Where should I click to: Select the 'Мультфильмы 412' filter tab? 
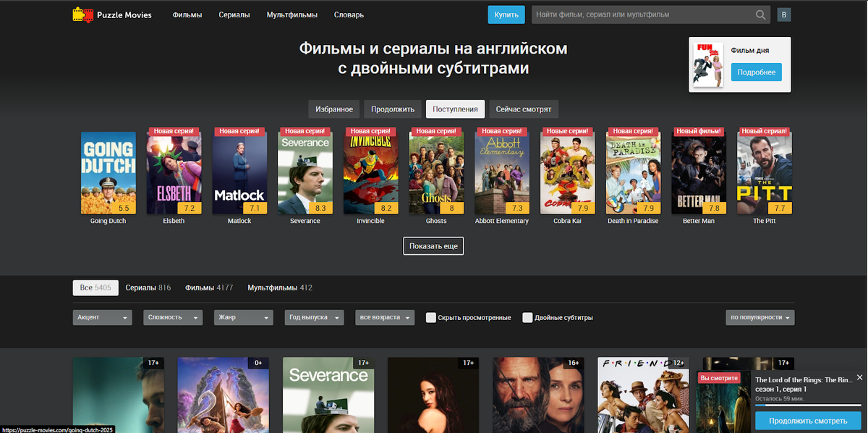point(280,287)
